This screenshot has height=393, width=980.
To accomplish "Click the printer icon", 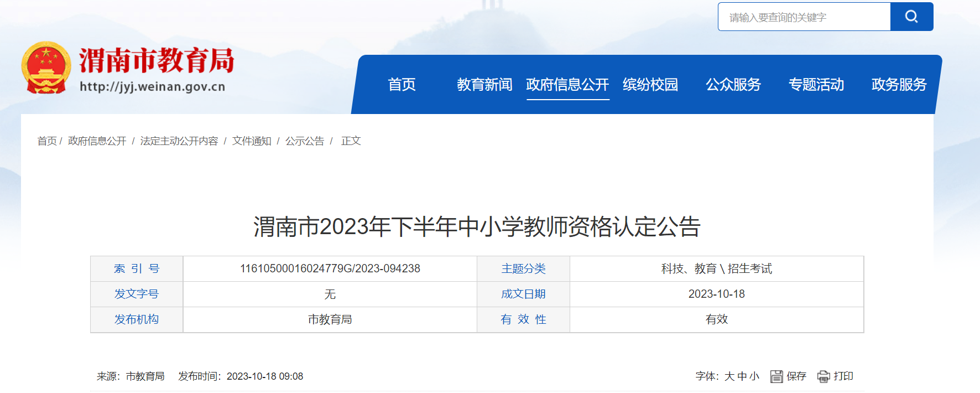I will point(823,376).
